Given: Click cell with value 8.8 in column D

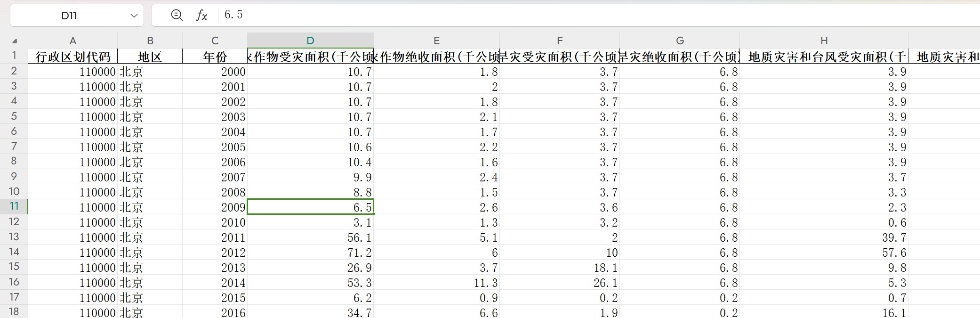Looking at the screenshot, I should pos(310,192).
